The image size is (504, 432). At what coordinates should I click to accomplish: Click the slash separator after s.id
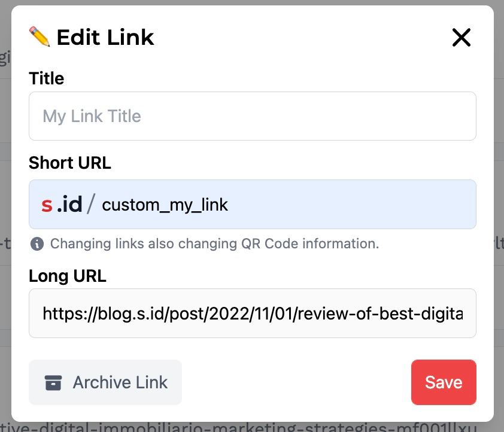click(91, 203)
